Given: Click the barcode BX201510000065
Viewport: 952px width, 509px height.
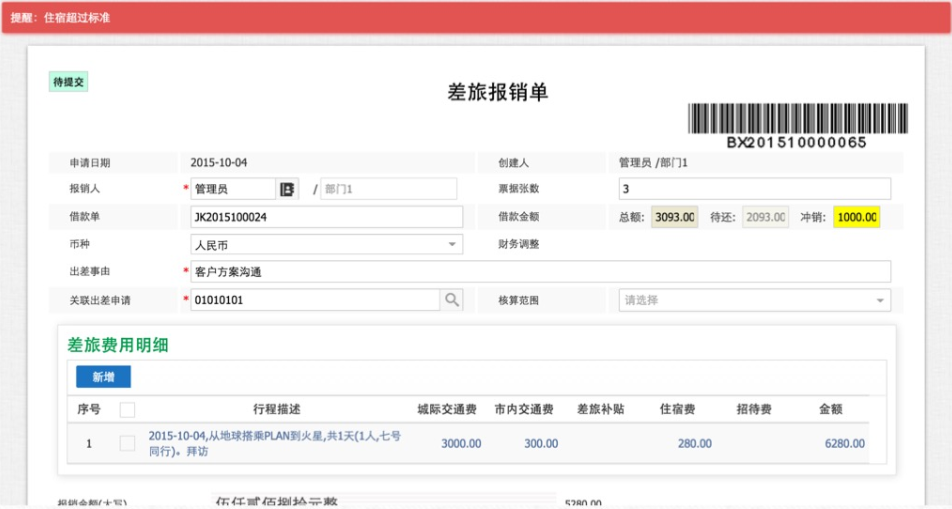Looking at the screenshot, I should (797, 126).
